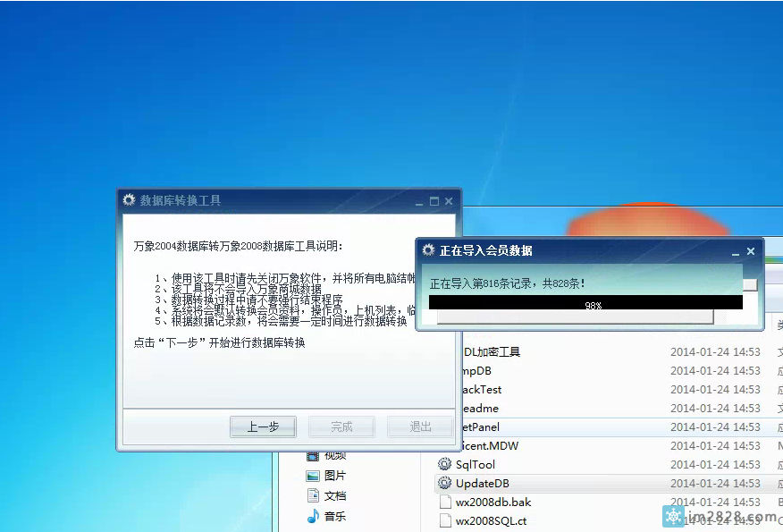Minimize the 正在导入会员数据 dialog
783x532 pixels.
click(x=735, y=252)
